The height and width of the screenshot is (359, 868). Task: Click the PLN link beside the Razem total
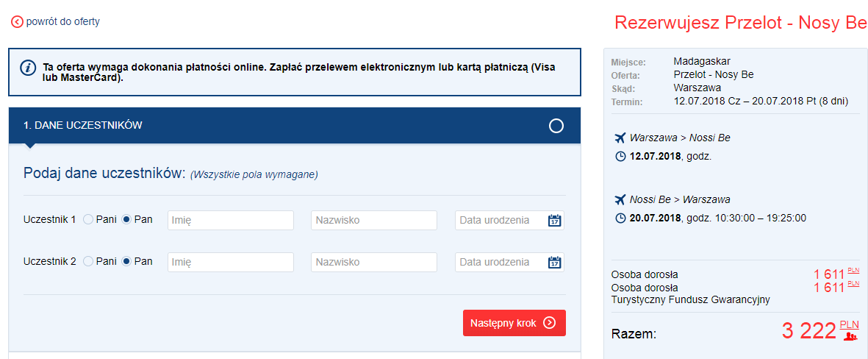pos(849,324)
